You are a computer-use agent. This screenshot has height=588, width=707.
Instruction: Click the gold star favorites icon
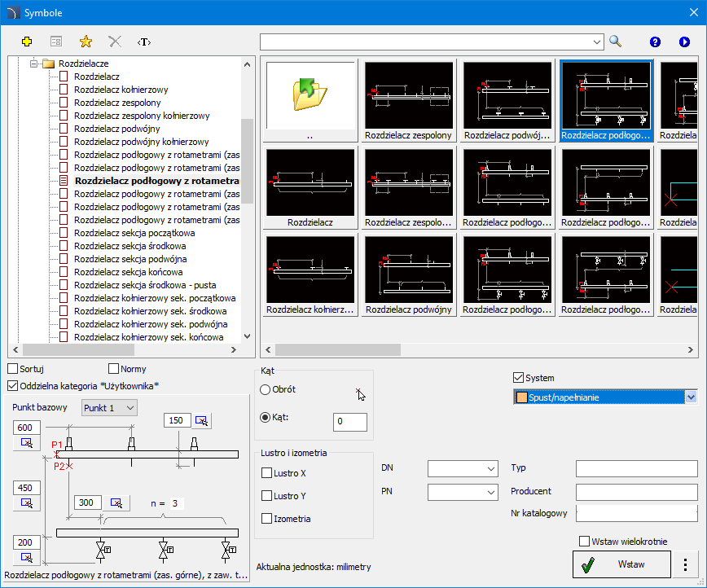86,41
